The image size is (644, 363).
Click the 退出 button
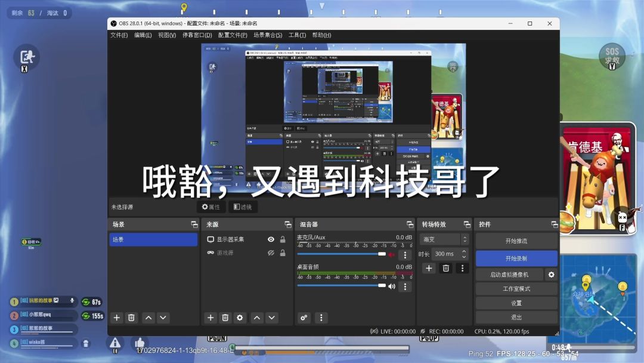click(x=516, y=317)
